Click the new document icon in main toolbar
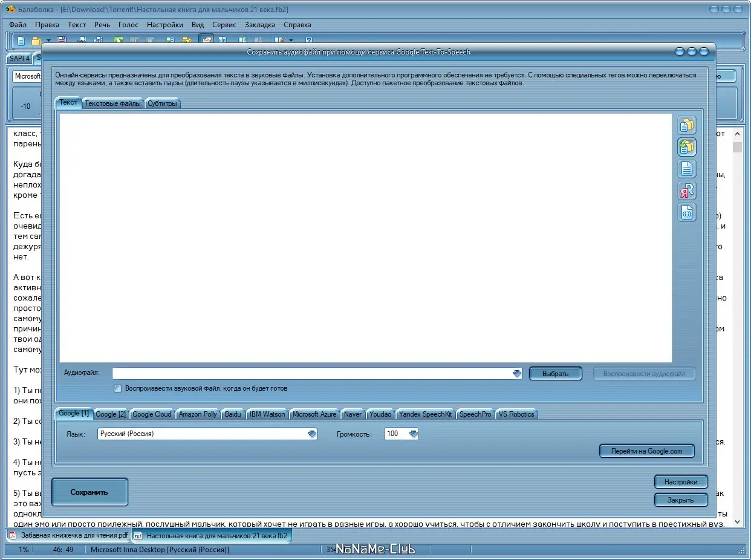751x560 pixels. (x=21, y=41)
